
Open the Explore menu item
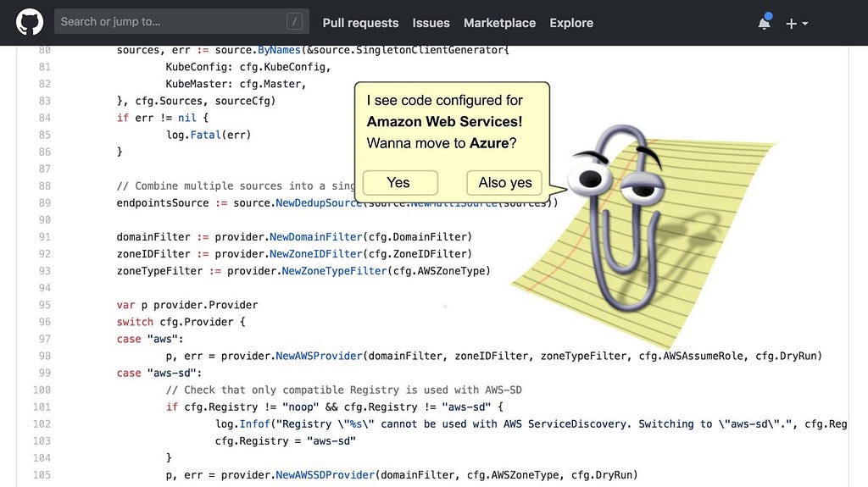click(x=571, y=23)
